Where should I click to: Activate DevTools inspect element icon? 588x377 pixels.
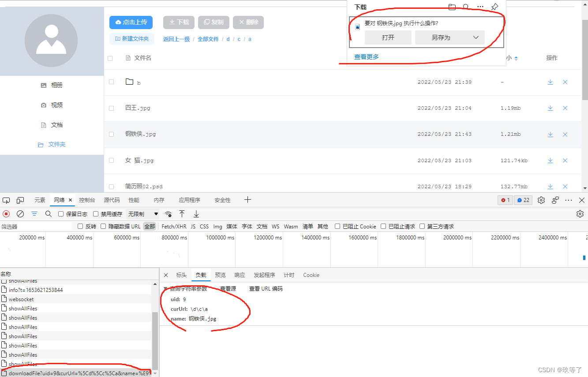(6, 200)
